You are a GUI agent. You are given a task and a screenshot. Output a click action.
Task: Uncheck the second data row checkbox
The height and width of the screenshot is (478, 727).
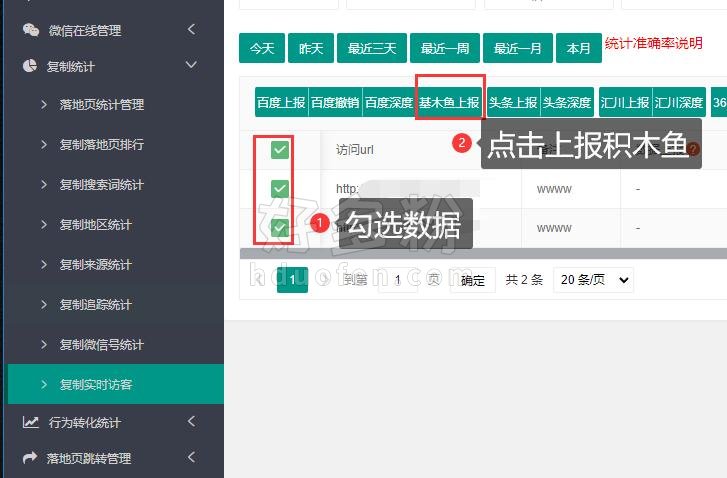coord(280,228)
